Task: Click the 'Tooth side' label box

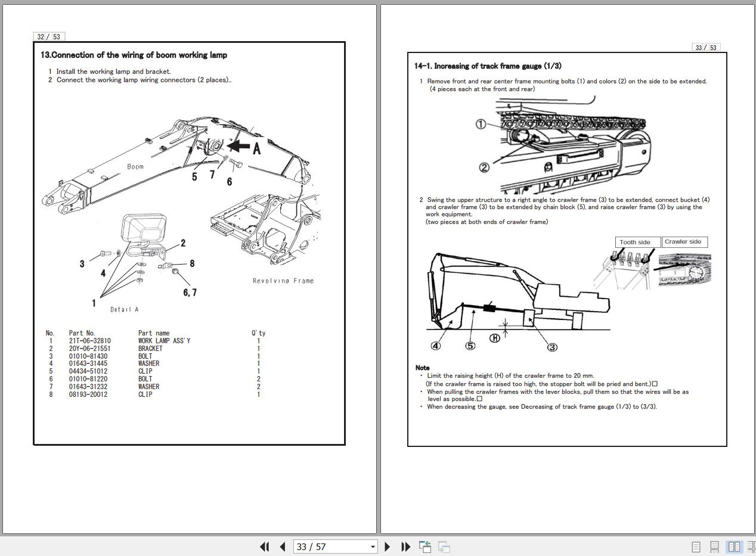Action: pyautogui.click(x=638, y=242)
